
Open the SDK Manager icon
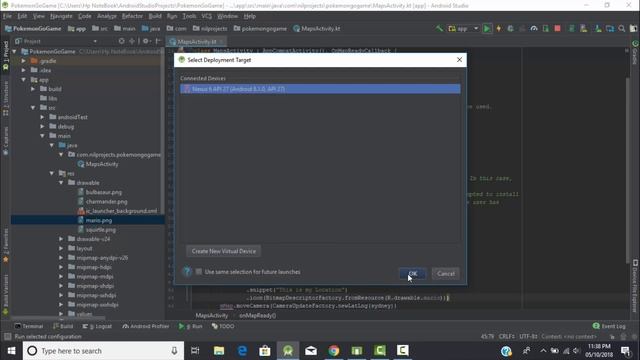[598, 29]
